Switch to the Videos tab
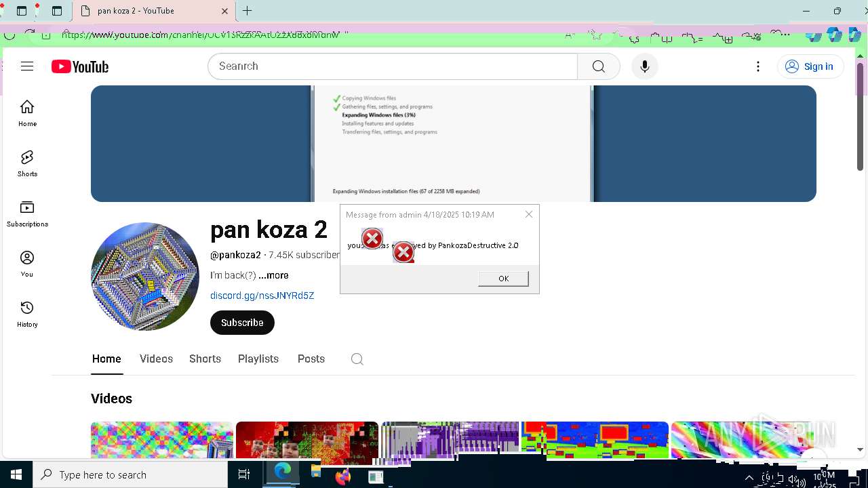868x488 pixels. [x=156, y=359]
